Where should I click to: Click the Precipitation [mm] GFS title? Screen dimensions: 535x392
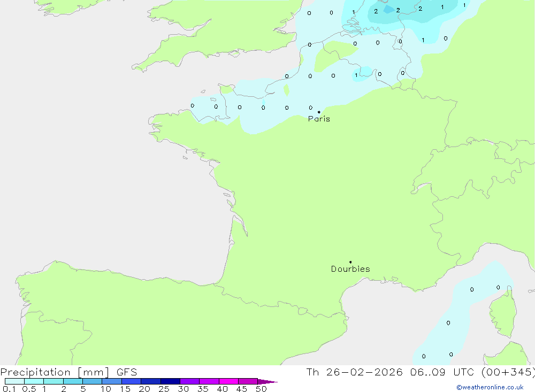coord(68,372)
